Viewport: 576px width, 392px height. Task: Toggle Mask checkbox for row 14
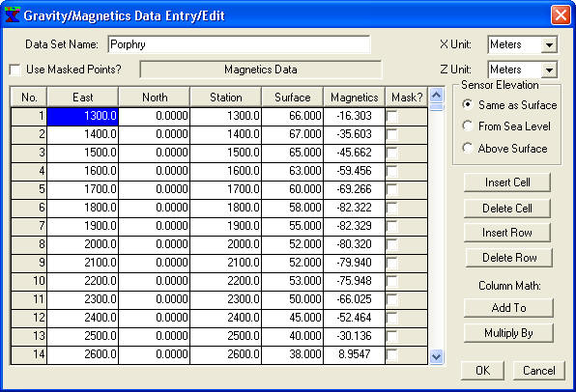pyautogui.click(x=392, y=355)
